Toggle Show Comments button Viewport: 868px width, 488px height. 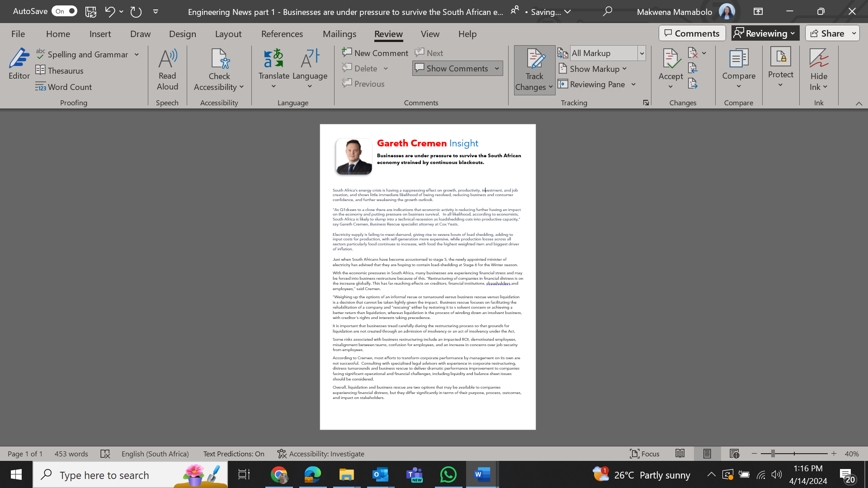tap(452, 68)
